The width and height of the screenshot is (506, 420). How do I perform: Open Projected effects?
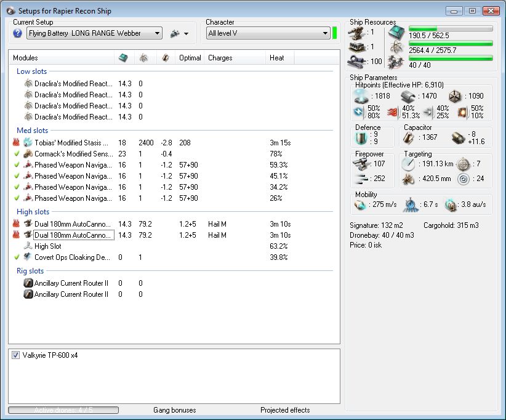pos(285,410)
